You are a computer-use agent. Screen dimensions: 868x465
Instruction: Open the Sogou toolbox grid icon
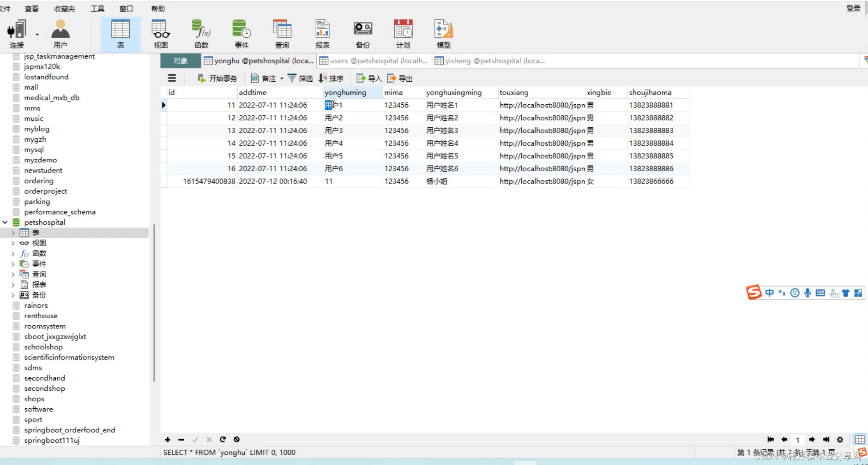click(x=858, y=293)
